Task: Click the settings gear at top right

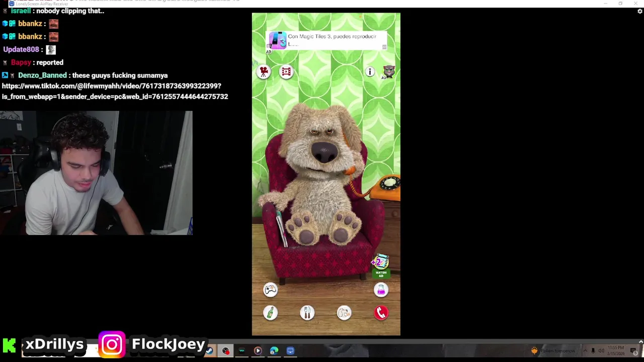Action: (639, 11)
